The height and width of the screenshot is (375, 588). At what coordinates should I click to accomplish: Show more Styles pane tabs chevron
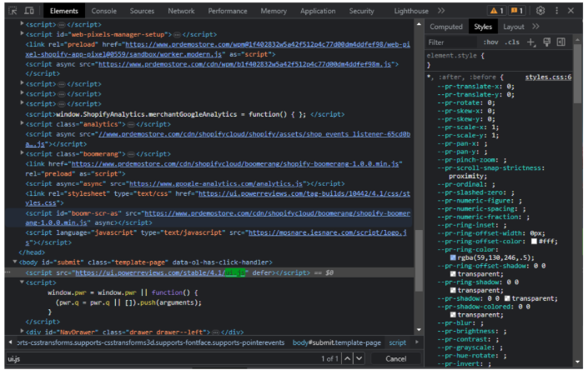tap(535, 27)
